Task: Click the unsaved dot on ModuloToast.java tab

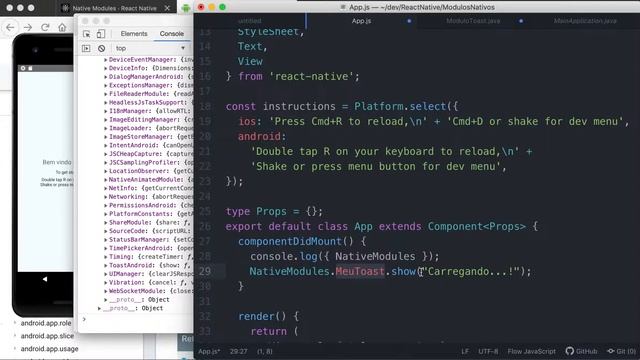Action: (521, 21)
